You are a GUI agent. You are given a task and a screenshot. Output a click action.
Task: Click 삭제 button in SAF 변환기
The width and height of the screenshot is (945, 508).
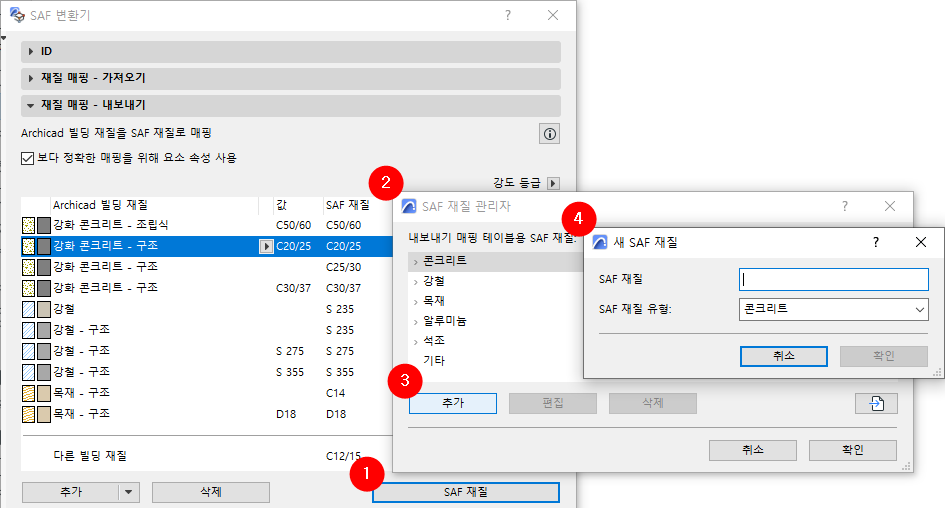pos(211,492)
